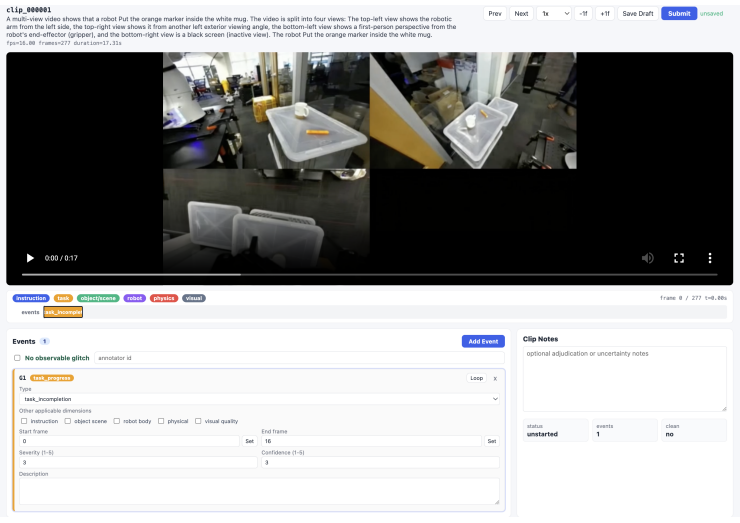Click the top-left robot camera view
The image size is (740, 523).
(266, 110)
